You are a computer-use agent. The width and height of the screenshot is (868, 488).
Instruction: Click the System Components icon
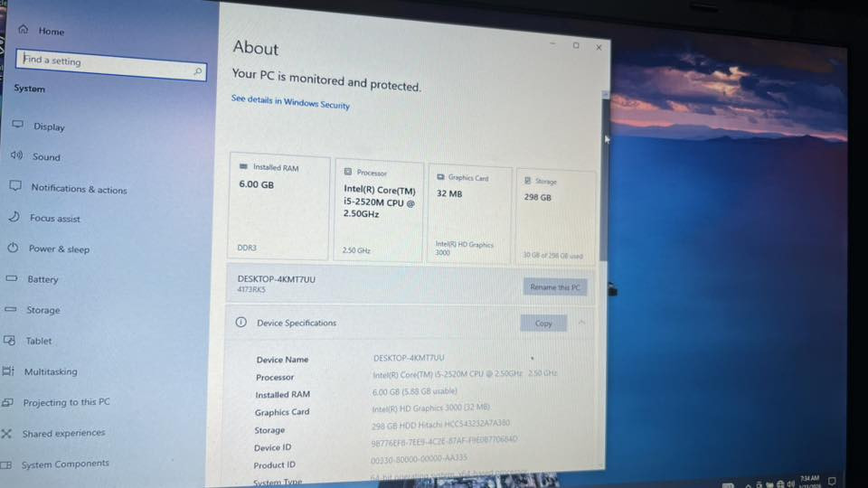click(5, 465)
